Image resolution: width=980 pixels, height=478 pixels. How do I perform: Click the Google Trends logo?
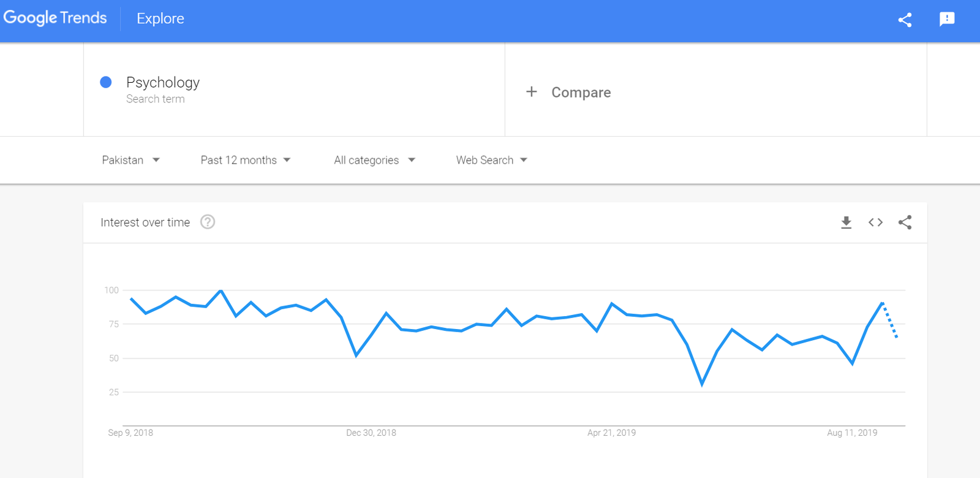point(55,18)
